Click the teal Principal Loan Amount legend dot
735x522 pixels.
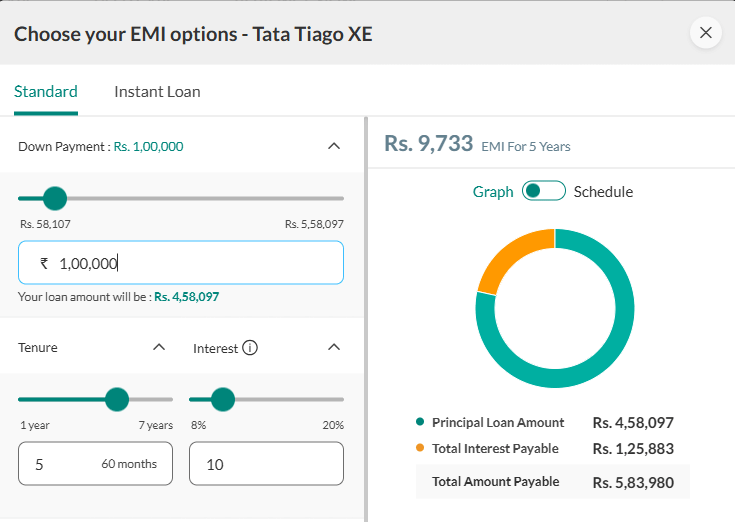click(420, 422)
